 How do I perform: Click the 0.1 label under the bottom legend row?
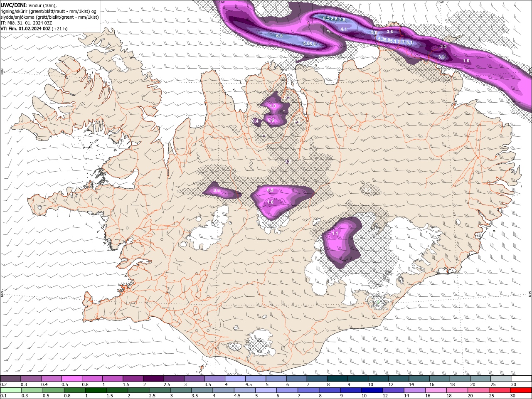[3, 396]
